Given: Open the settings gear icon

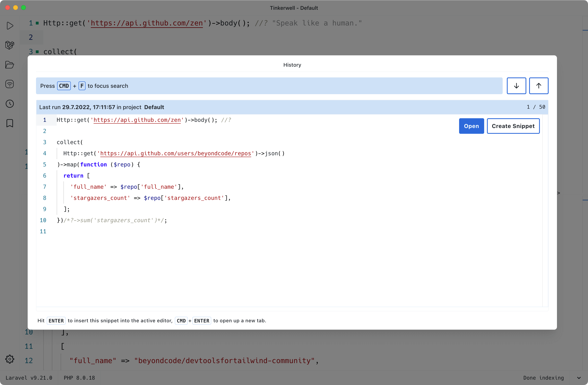Looking at the screenshot, I should tap(10, 359).
